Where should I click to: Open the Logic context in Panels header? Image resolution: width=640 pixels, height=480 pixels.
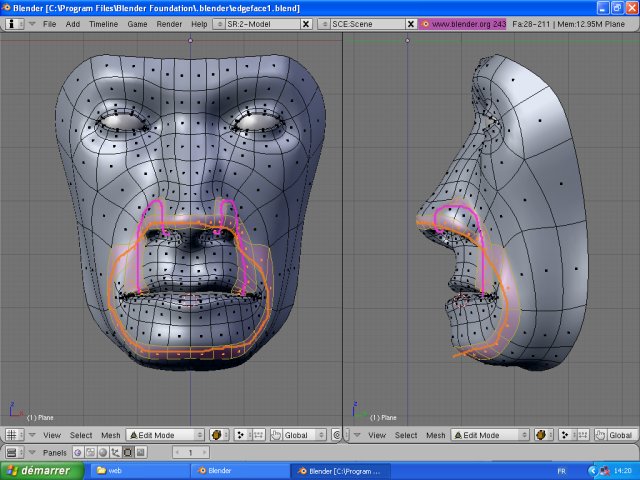(x=76, y=453)
